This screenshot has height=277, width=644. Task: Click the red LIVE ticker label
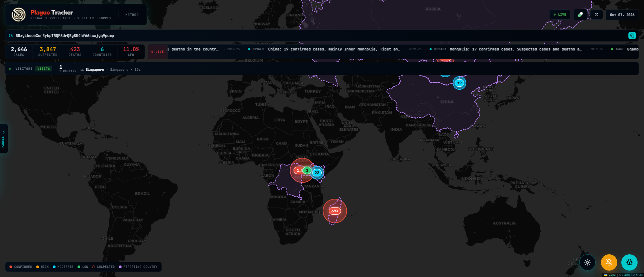tap(157, 52)
